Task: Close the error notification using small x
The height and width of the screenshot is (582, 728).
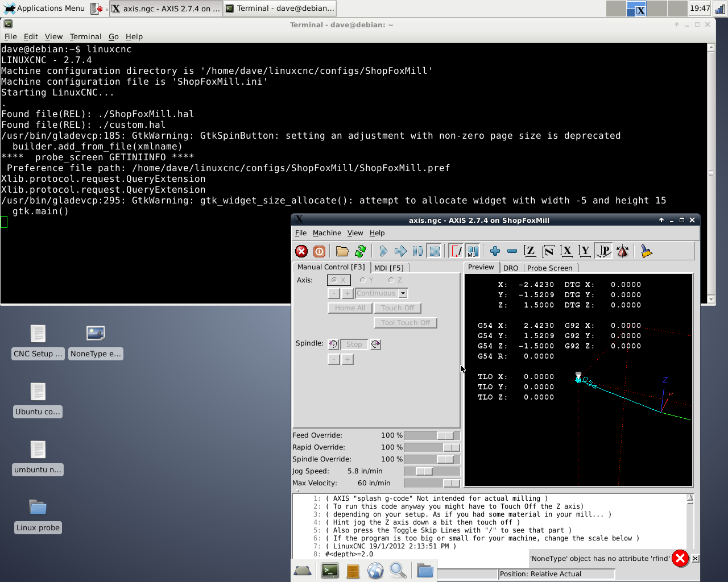Action: 695,559
